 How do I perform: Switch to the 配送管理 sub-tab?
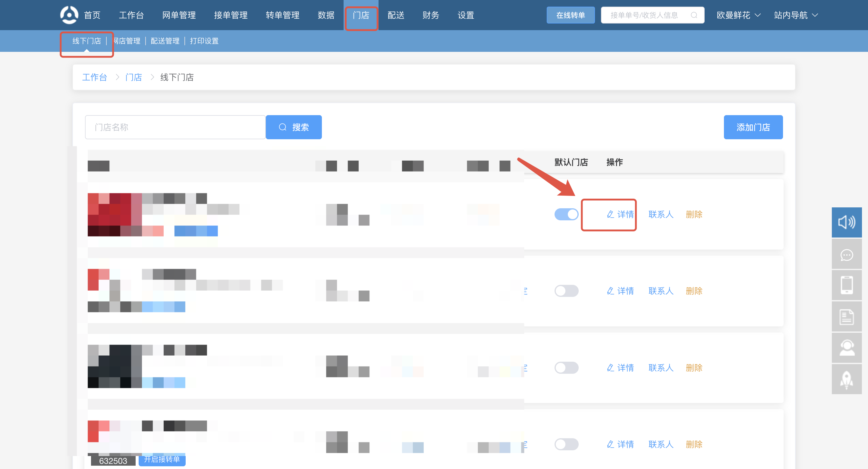click(x=165, y=41)
